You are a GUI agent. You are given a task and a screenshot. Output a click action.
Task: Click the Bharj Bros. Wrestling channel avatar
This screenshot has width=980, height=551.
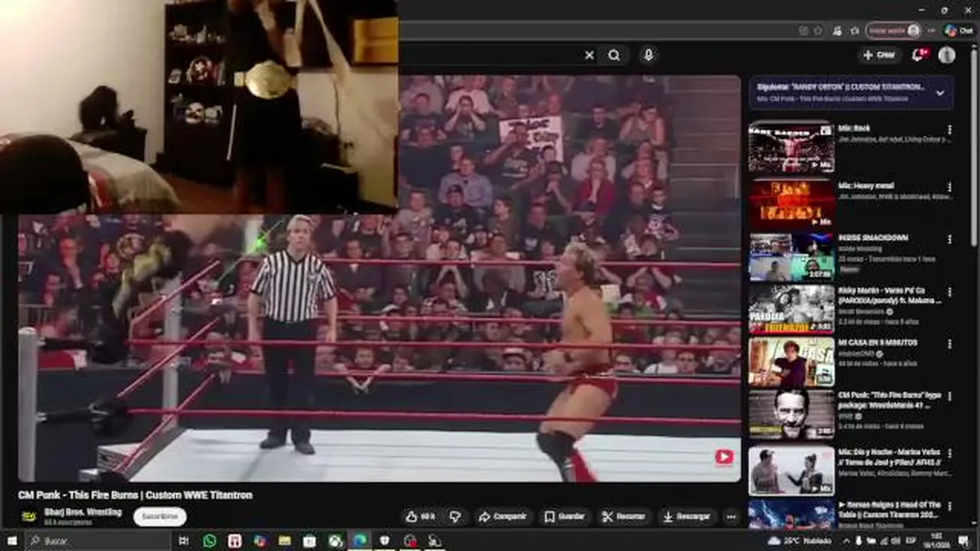tap(29, 517)
